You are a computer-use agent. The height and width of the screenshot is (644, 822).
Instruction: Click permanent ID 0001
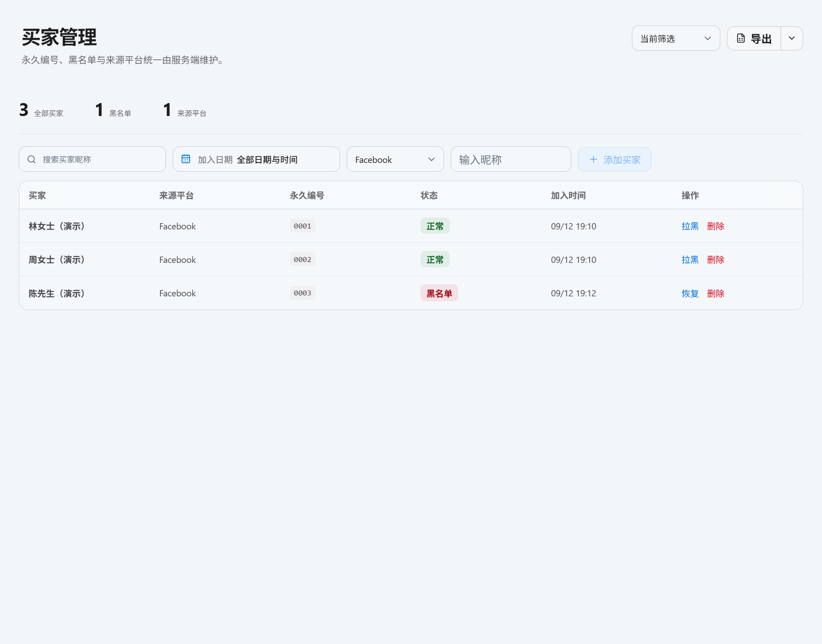(303, 226)
